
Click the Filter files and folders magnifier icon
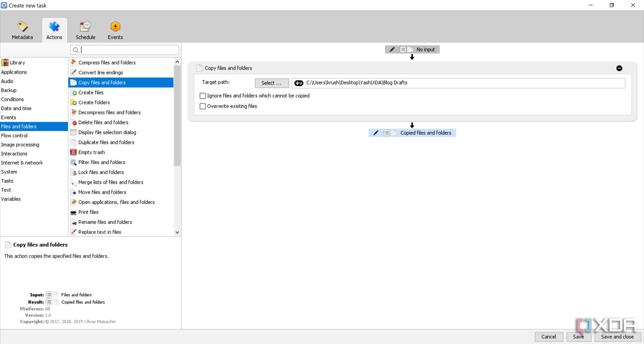(x=73, y=162)
